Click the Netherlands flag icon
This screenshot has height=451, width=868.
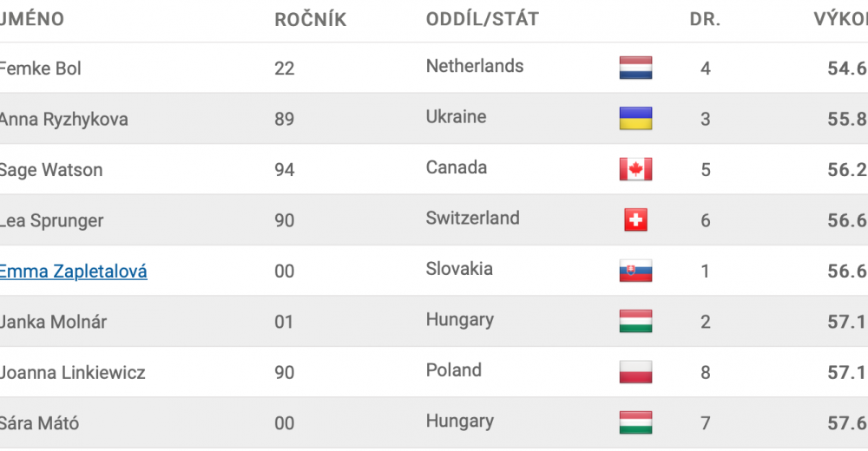(x=635, y=68)
